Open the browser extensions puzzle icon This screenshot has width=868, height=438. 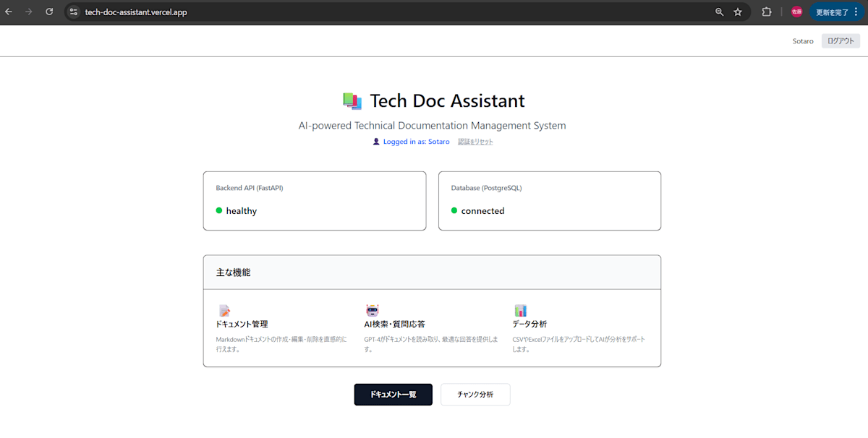tap(767, 12)
